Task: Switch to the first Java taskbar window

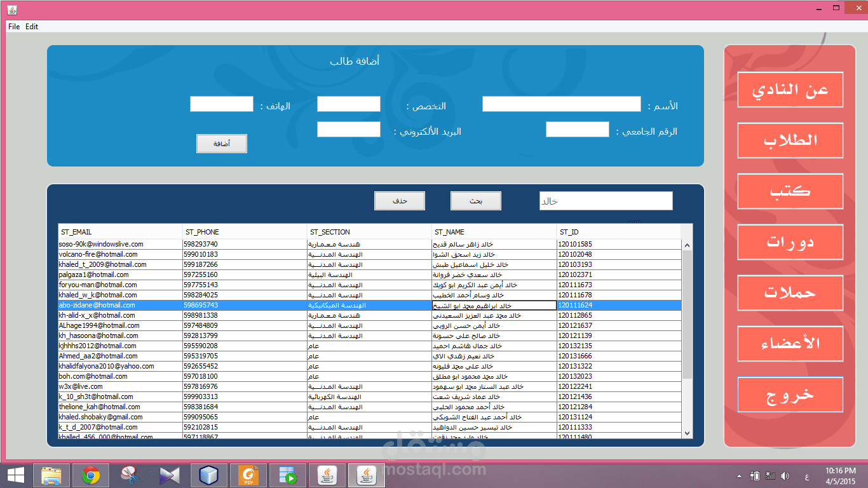Action: click(x=327, y=475)
